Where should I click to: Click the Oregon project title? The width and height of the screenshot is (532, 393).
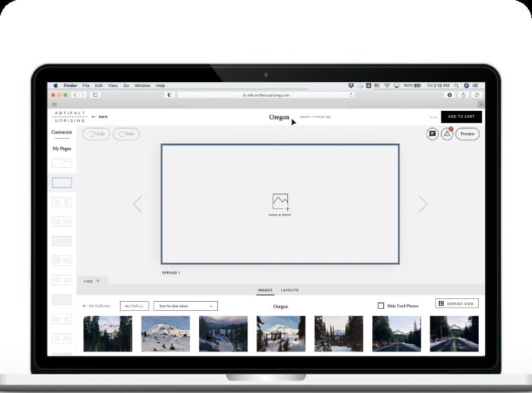279,117
